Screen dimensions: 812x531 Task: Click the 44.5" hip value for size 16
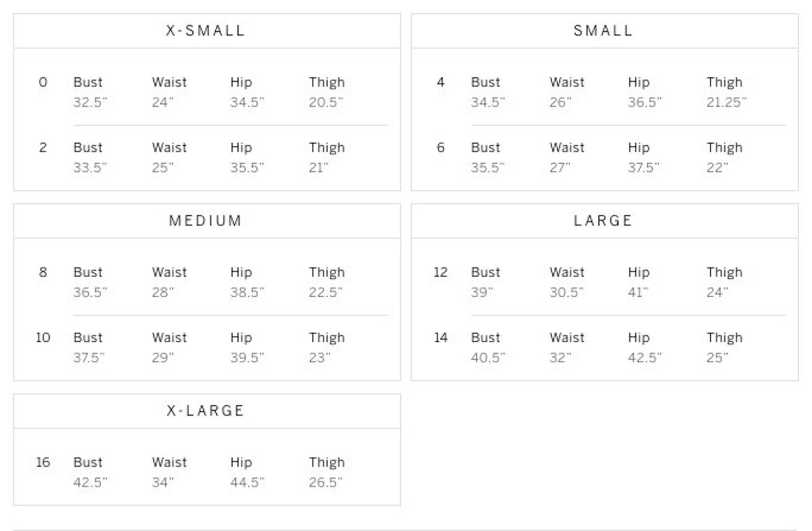(x=247, y=482)
